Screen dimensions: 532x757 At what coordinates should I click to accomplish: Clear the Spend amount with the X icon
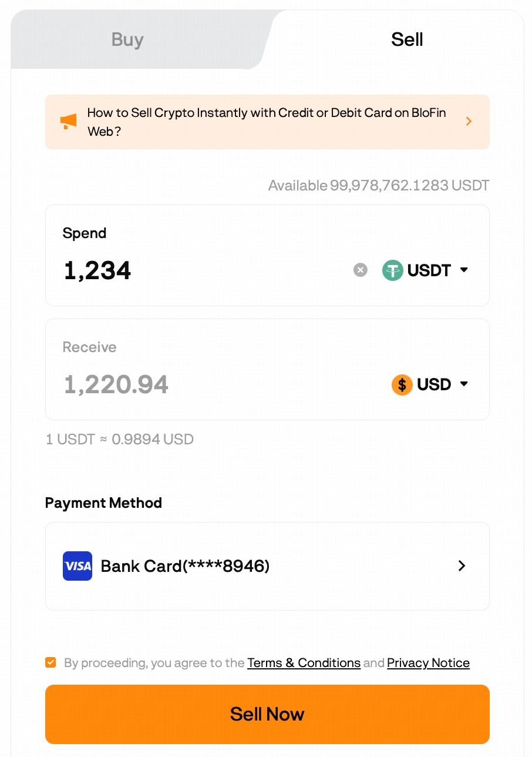360,270
